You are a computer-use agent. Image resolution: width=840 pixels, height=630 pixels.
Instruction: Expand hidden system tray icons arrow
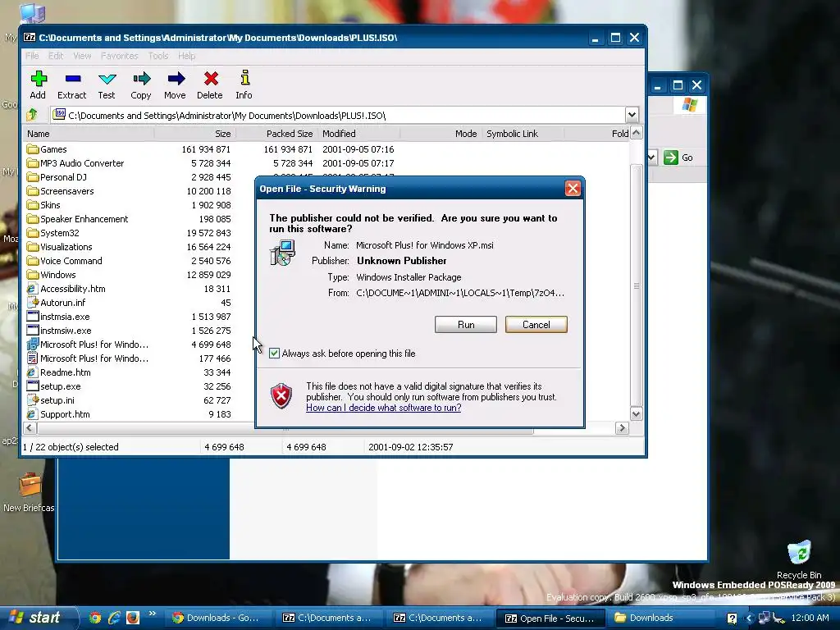(x=750, y=618)
